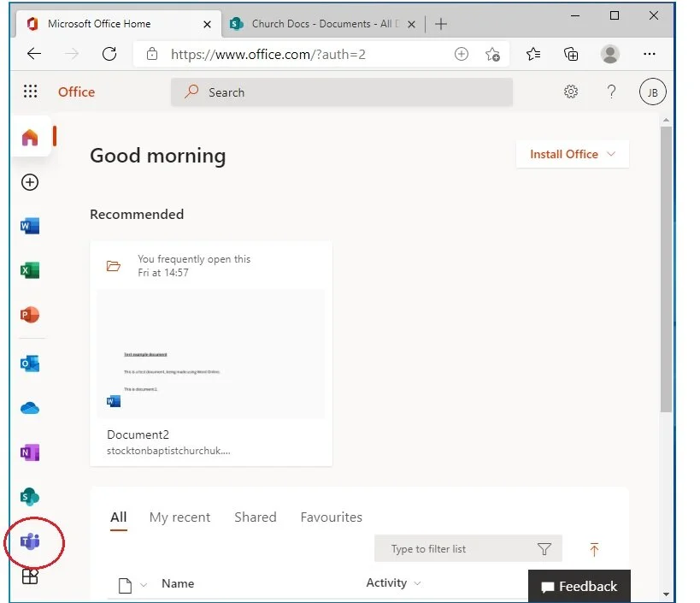This screenshot has width=700, height=603.
Task: Click the vertical page scrollbar
Action: (666, 269)
